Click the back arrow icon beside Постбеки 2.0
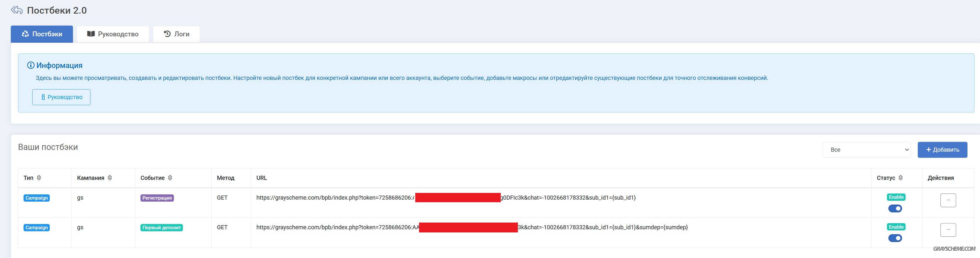Viewport: 980px width, 258px height. point(17,10)
